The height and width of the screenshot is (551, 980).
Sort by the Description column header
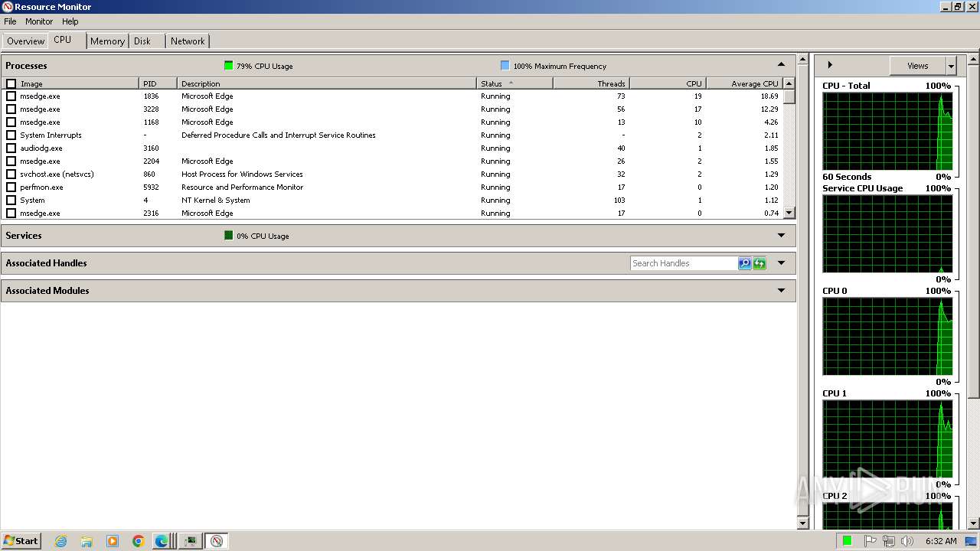[327, 83]
